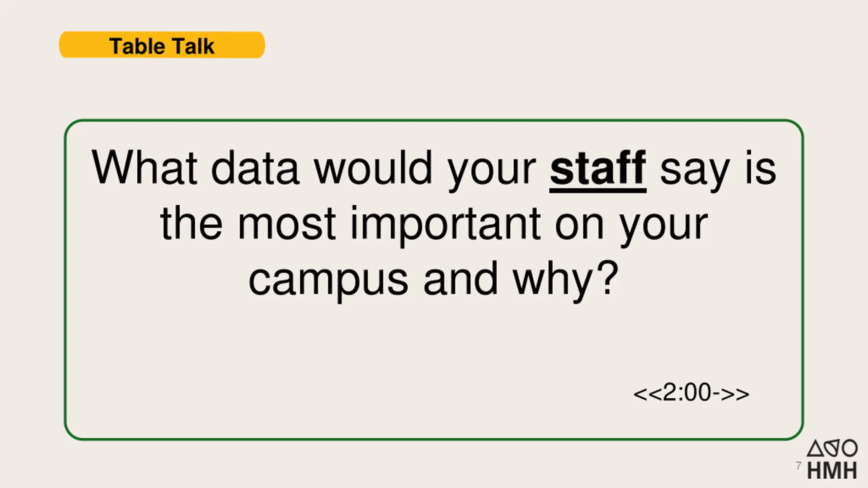This screenshot has width=868, height=488.
Task: Click the HMH logo text
Action: tap(832, 470)
